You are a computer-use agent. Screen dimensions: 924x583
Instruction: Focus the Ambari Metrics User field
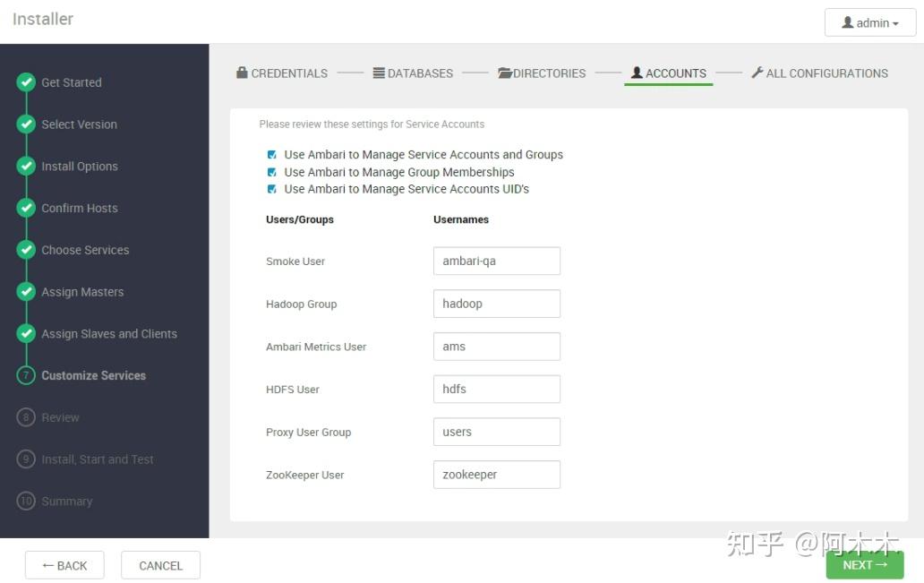[497, 347]
